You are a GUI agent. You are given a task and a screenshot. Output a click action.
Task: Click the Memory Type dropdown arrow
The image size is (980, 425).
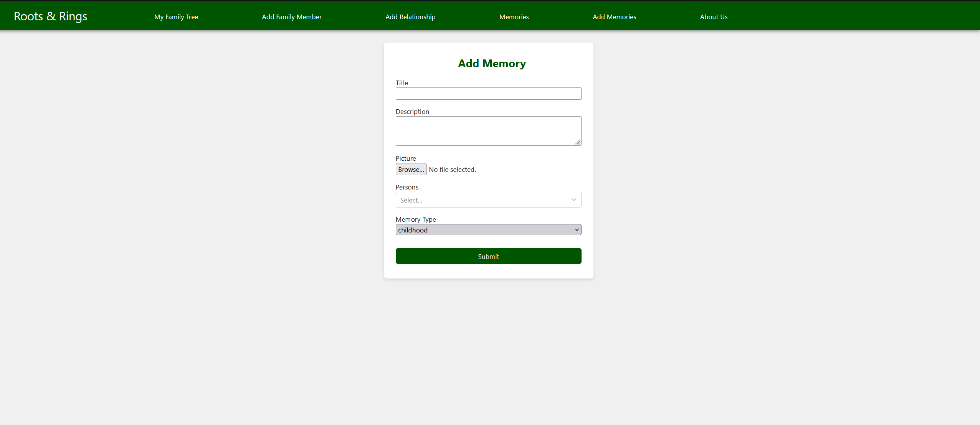[576, 230]
